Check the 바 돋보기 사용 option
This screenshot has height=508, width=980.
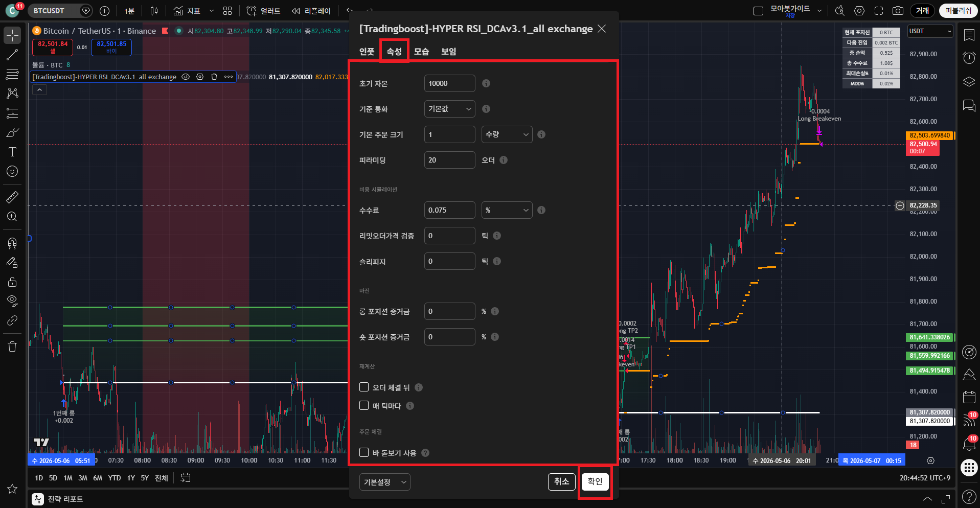364,452
